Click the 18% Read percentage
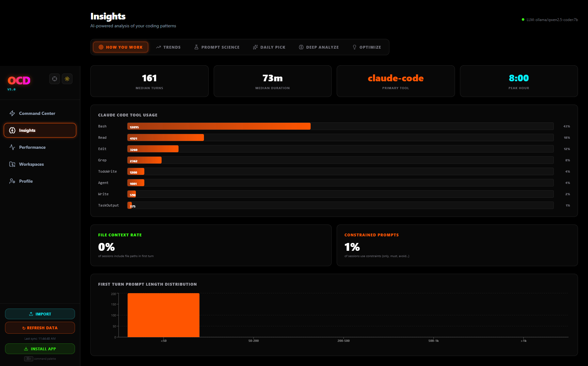The height and width of the screenshot is (366, 588). (567, 137)
